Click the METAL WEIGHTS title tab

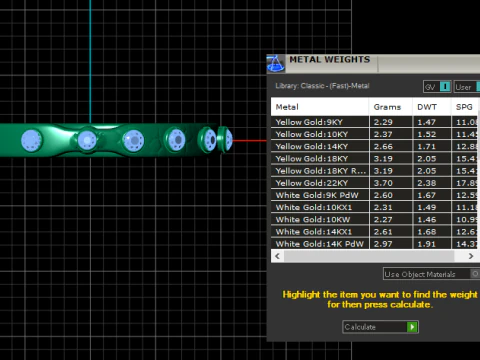(x=329, y=60)
